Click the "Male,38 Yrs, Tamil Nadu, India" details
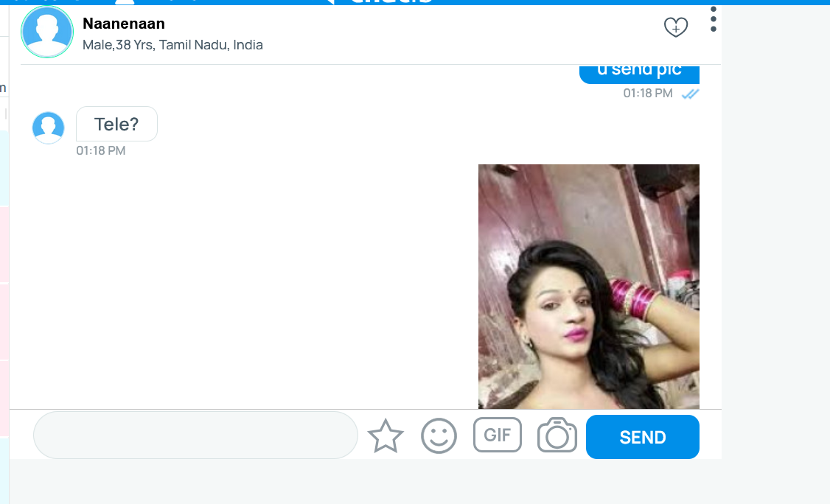This screenshot has width=830, height=504. click(x=172, y=45)
